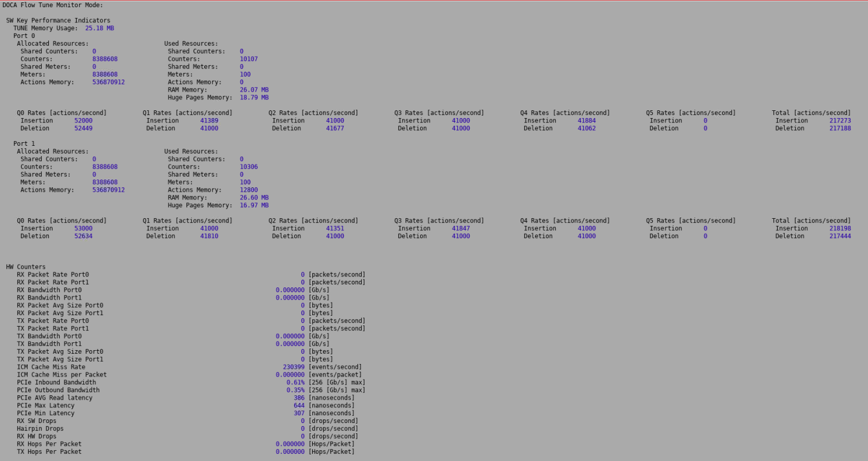Click the HW Counters section heading

pyautogui.click(x=25, y=267)
